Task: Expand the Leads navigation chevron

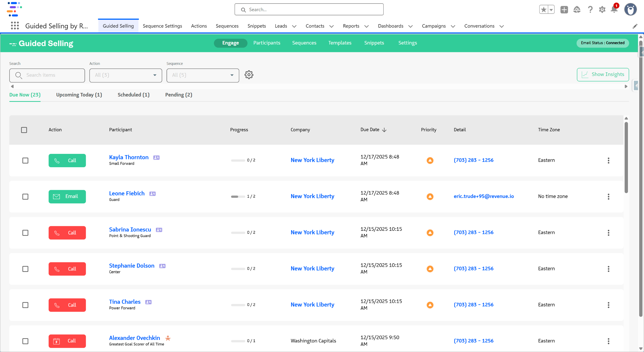Action: (294, 26)
